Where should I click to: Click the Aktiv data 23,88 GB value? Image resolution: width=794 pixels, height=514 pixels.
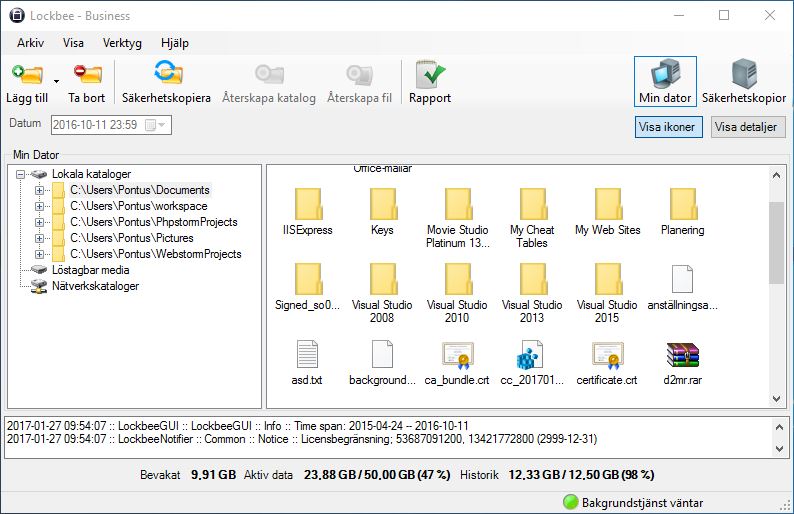tap(377, 475)
